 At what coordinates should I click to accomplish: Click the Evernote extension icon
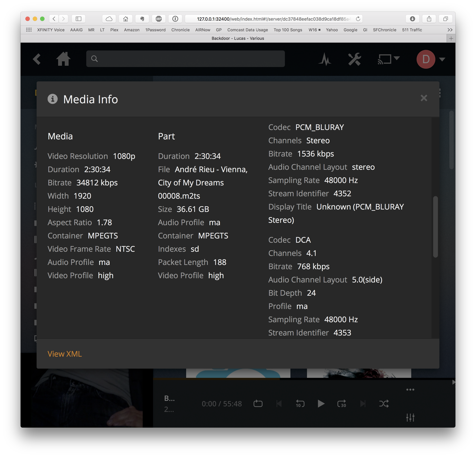coord(142,19)
